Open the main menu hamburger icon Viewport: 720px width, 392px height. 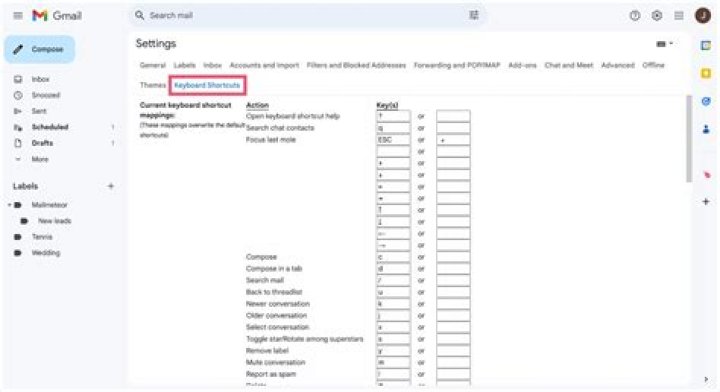(x=18, y=16)
